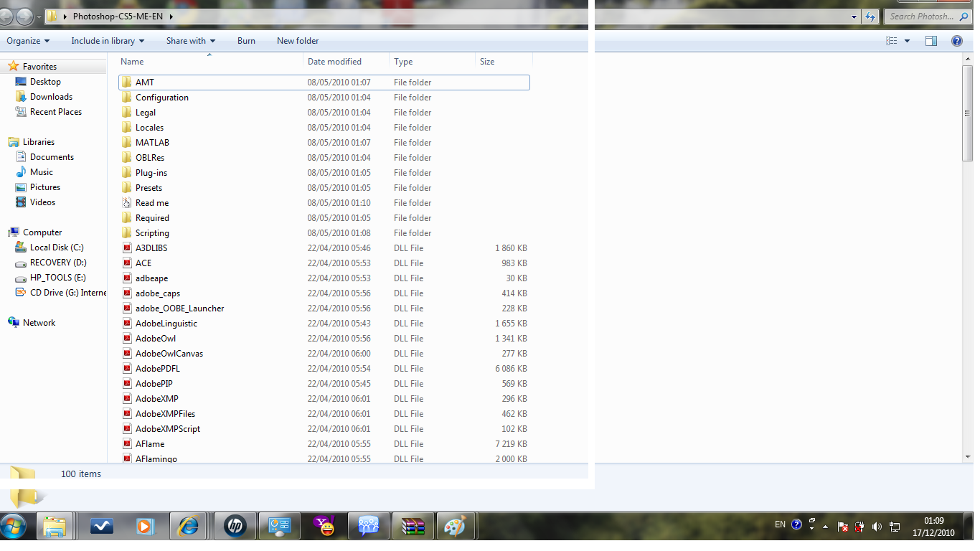Open Paint from the taskbar
The image size is (980, 551).
click(455, 527)
